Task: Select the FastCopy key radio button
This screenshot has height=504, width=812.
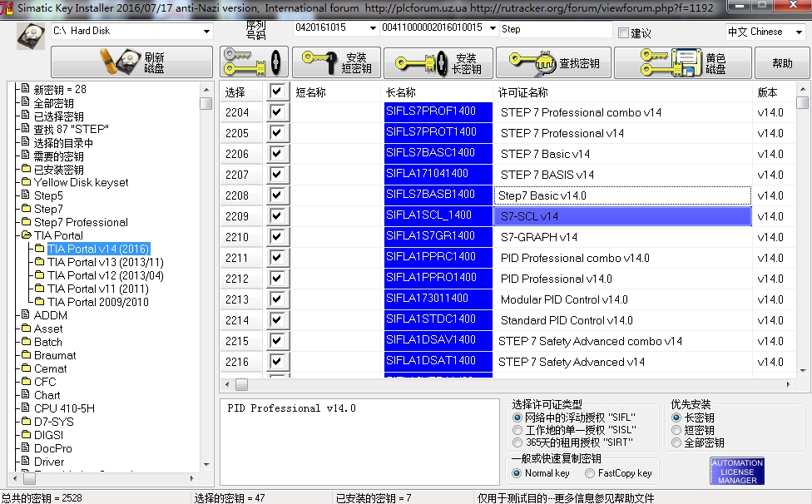Action: 589,473
